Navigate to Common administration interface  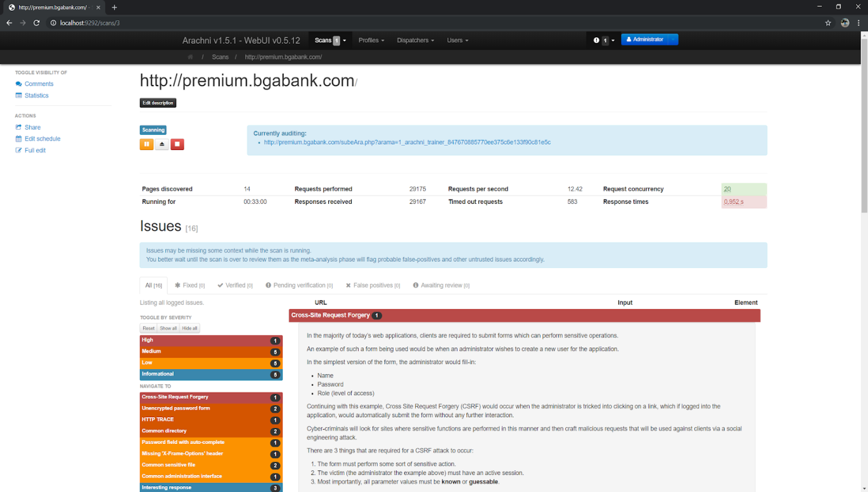click(211, 477)
